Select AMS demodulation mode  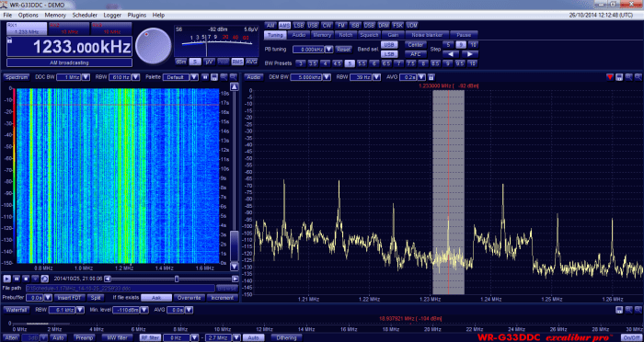pos(284,25)
